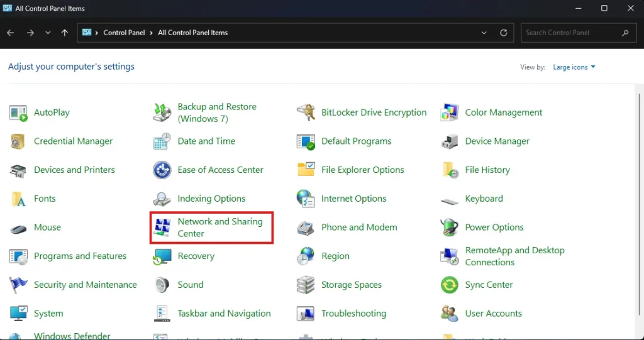Refresh the Control Panel view

(x=504, y=33)
